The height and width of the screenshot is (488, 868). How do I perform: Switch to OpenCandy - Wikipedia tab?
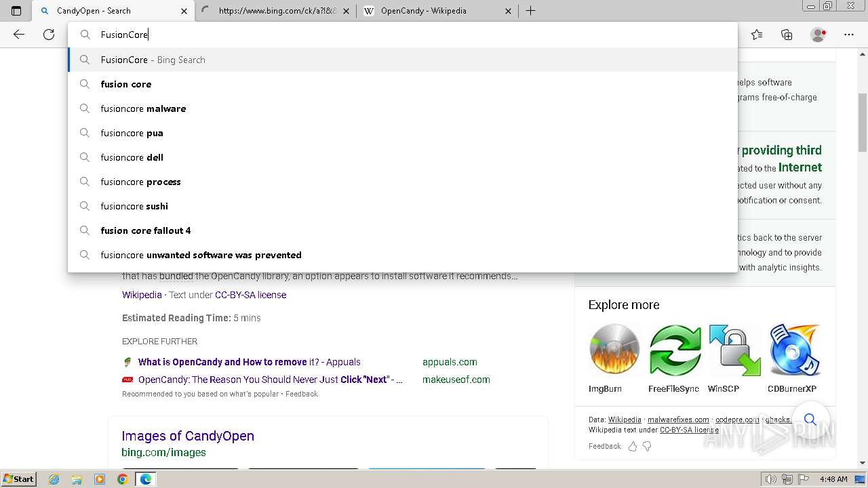(438, 11)
